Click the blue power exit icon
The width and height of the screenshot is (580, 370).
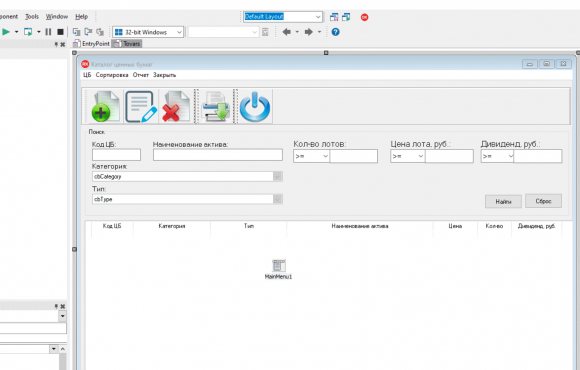pyautogui.click(x=255, y=107)
